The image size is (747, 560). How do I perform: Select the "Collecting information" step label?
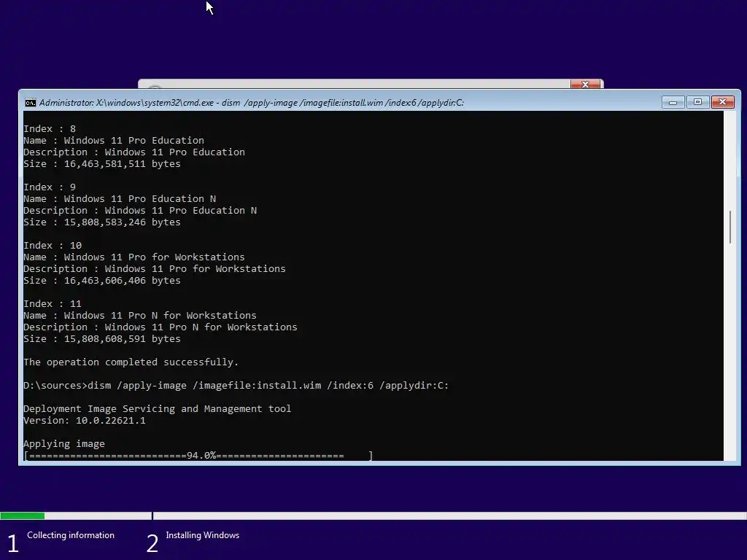click(71, 535)
